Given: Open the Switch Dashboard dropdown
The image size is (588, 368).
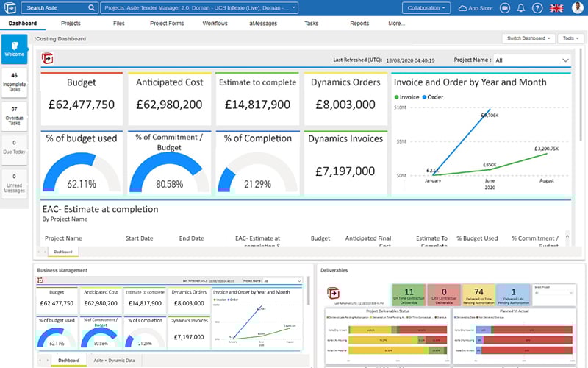Looking at the screenshot, I should 528,38.
